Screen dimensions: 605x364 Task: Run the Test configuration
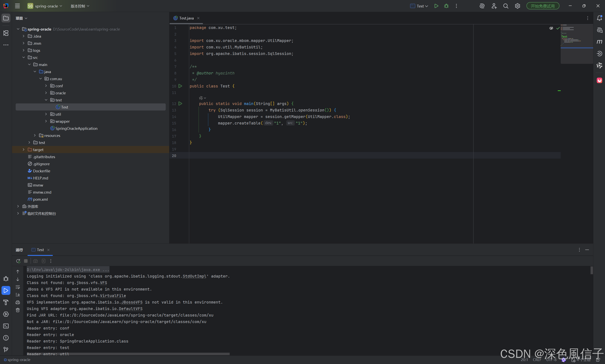(436, 6)
